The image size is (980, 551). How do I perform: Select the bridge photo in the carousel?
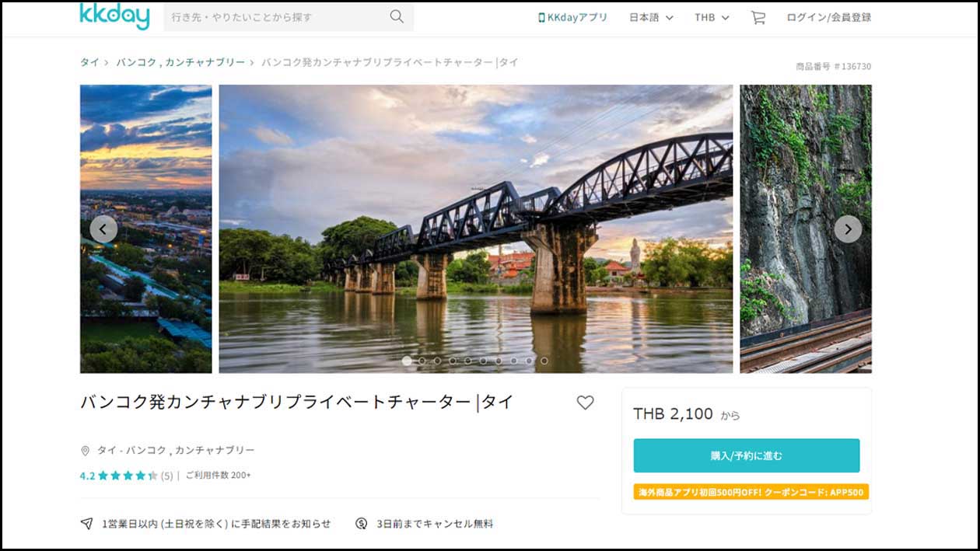476,229
